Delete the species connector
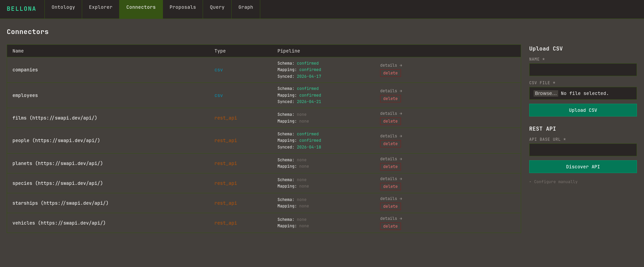Screen dimensions: 644x267 [x=391, y=187]
